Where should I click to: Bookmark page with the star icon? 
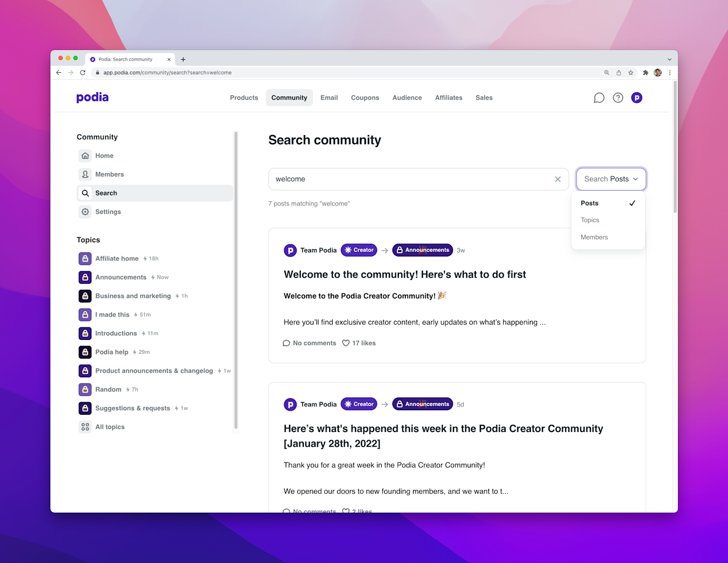(631, 73)
